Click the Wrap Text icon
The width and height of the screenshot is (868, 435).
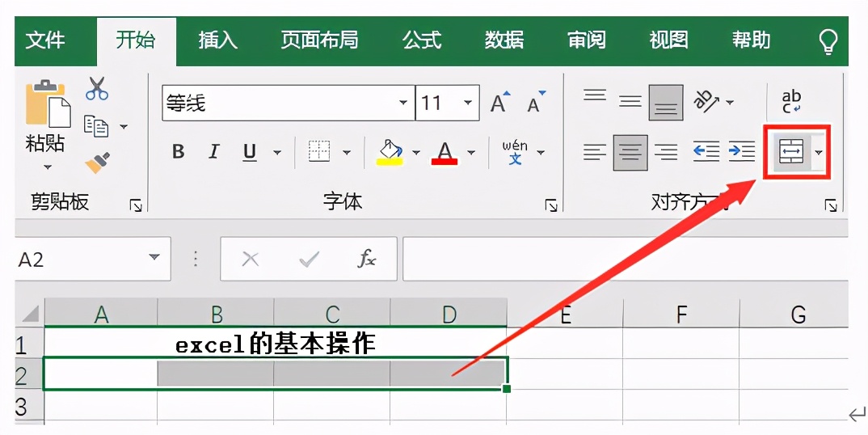pyautogui.click(x=791, y=102)
